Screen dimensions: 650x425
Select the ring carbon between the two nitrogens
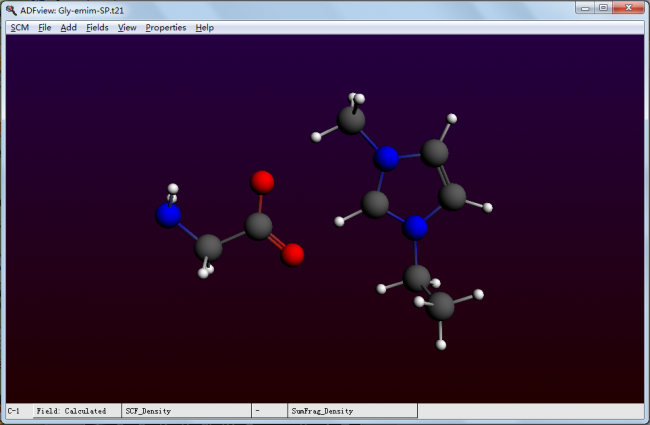tap(375, 204)
